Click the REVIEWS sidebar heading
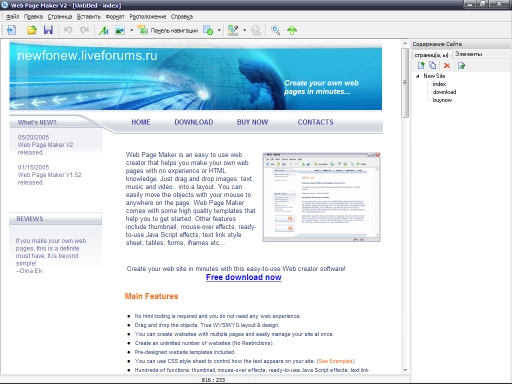This screenshot has height=384, width=512. click(x=30, y=219)
